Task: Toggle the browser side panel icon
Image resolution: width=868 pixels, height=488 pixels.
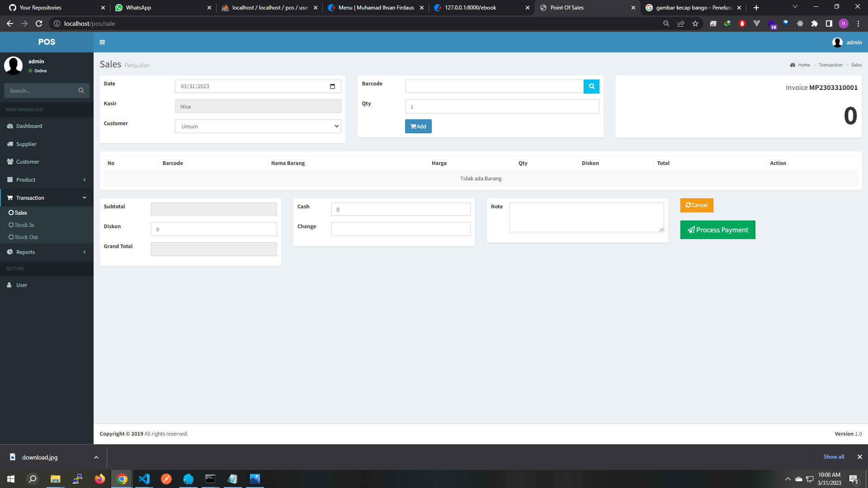Action: tap(829, 23)
